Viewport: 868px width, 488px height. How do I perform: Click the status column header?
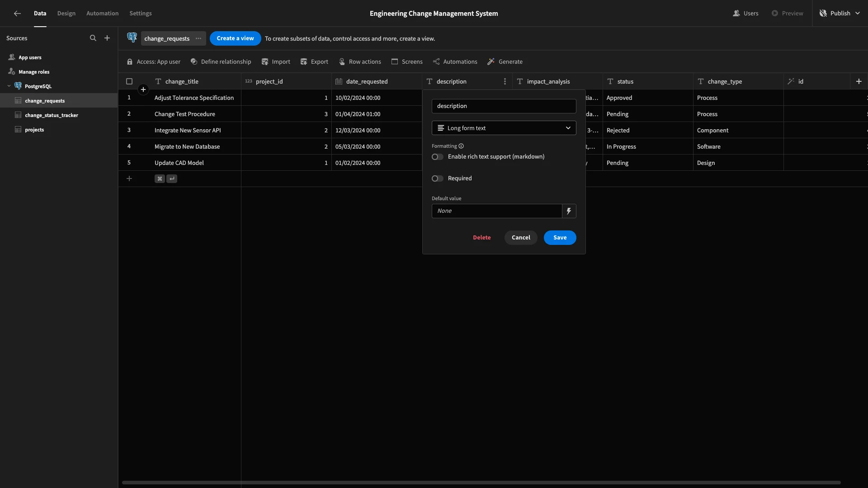tap(648, 82)
